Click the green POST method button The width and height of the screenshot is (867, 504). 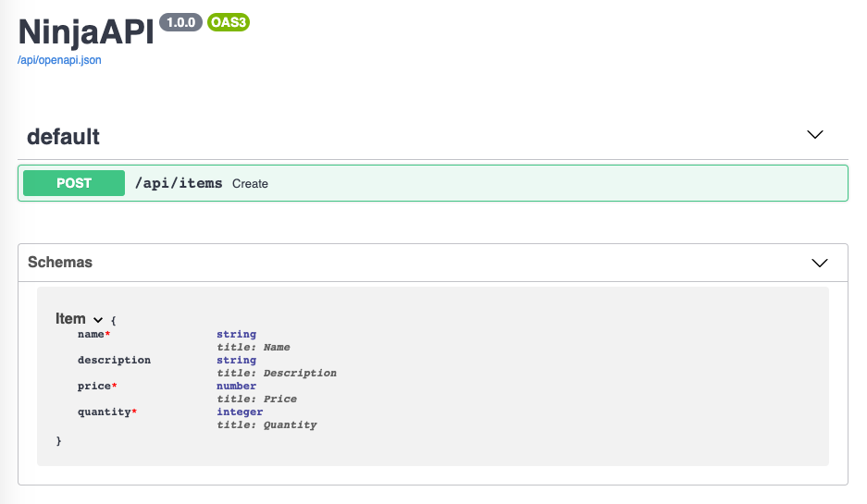coord(74,183)
